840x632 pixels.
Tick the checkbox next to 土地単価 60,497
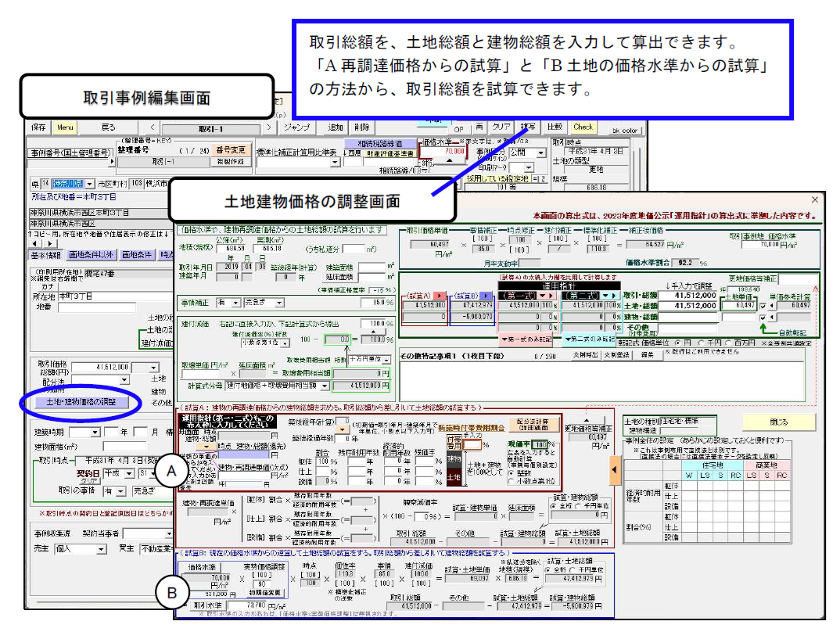click(x=763, y=306)
